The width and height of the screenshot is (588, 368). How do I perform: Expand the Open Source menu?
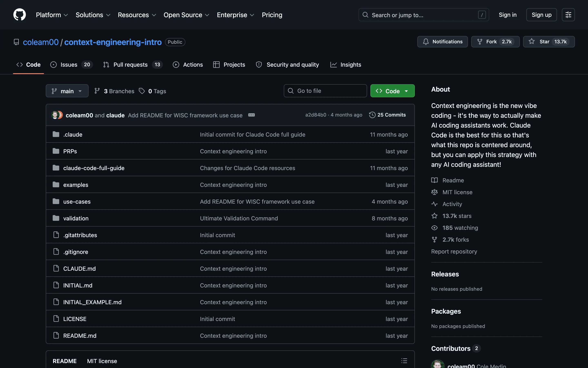tap(186, 15)
